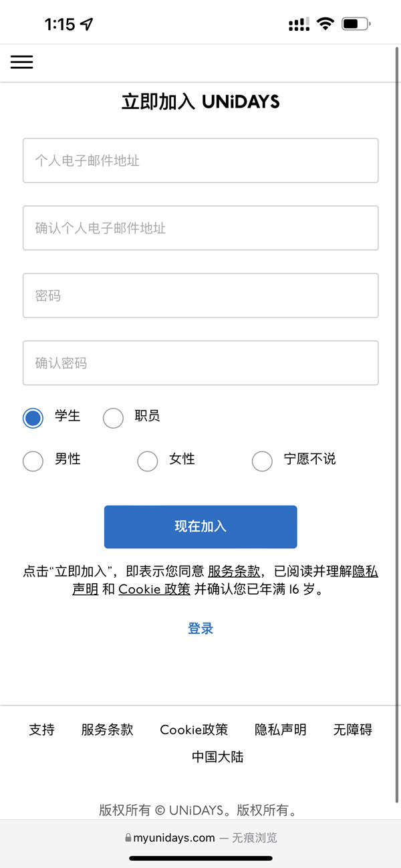Image resolution: width=401 pixels, height=868 pixels.
Task: Tap the Wi-Fi icon in status bar
Action: tap(325, 23)
